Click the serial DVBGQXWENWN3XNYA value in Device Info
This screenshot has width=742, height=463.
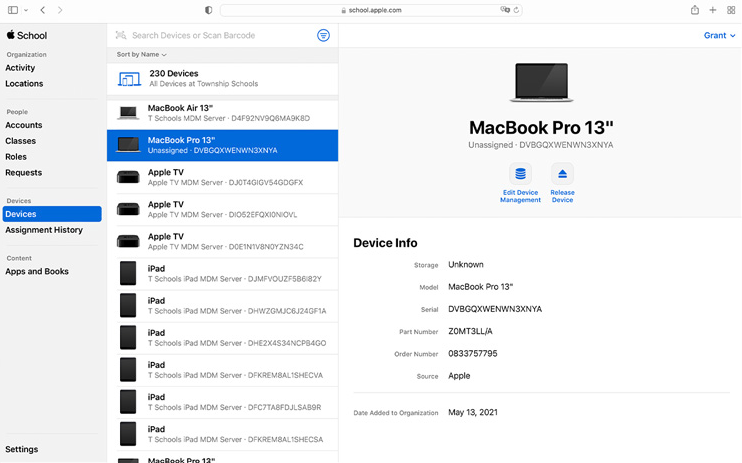coord(495,309)
